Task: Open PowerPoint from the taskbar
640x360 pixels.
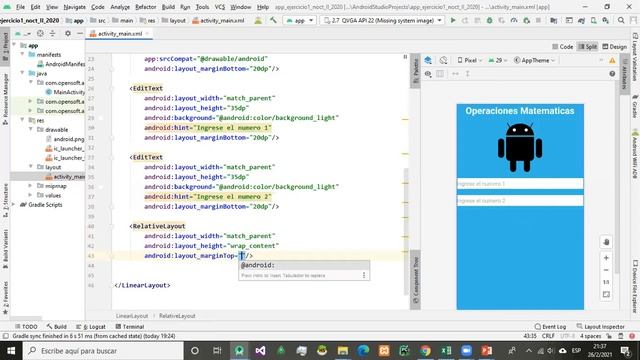Action: (487, 351)
